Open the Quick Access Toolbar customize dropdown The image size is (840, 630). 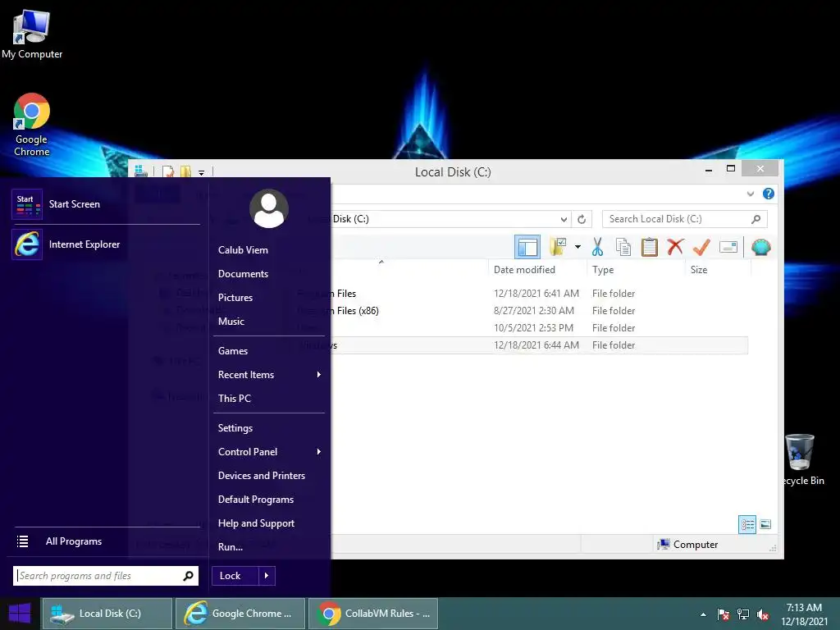click(202, 172)
